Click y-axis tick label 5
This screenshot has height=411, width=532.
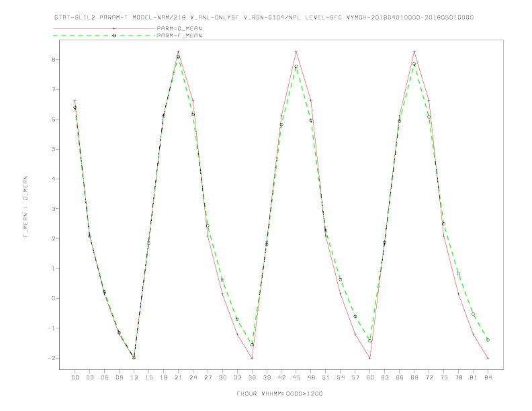coord(54,149)
